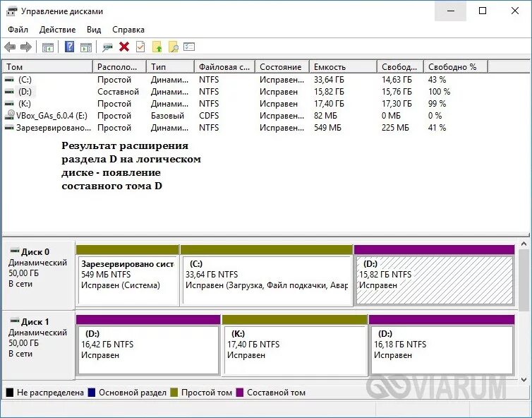This screenshot has width=532, height=418.
Task: Sort by the Состояние column header
Action: coord(282,66)
